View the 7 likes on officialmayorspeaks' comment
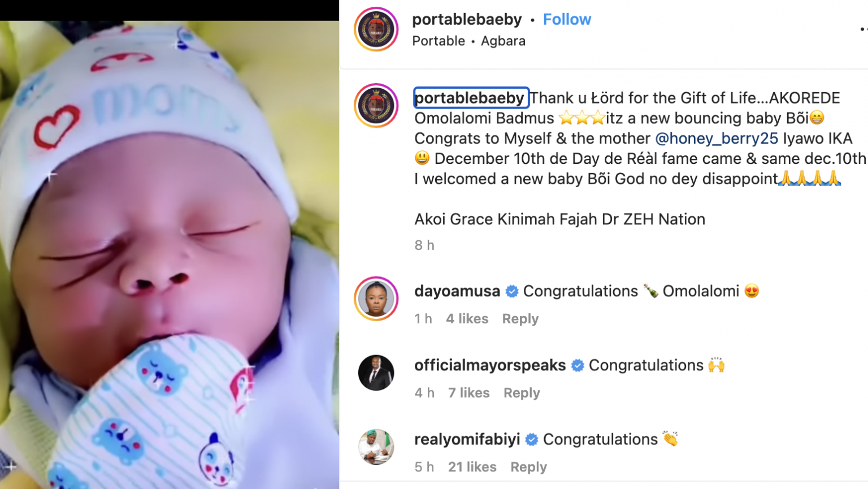Screen dimensions: 868x489 468,393
